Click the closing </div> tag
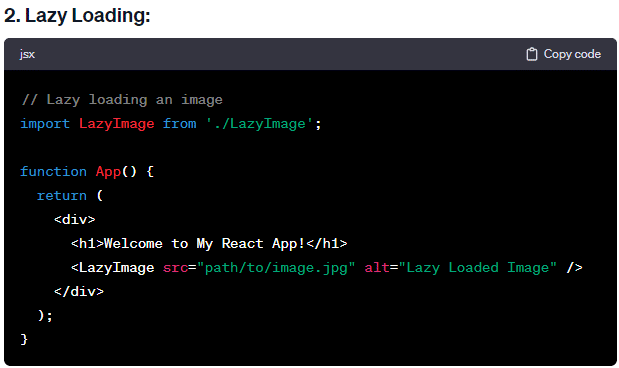619x368 pixels. tap(79, 291)
